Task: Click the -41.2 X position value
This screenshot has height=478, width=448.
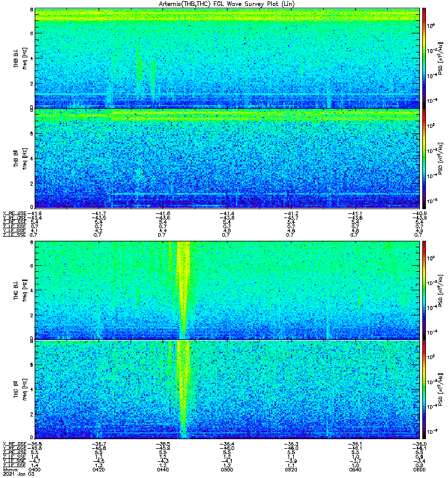Action: (291, 213)
